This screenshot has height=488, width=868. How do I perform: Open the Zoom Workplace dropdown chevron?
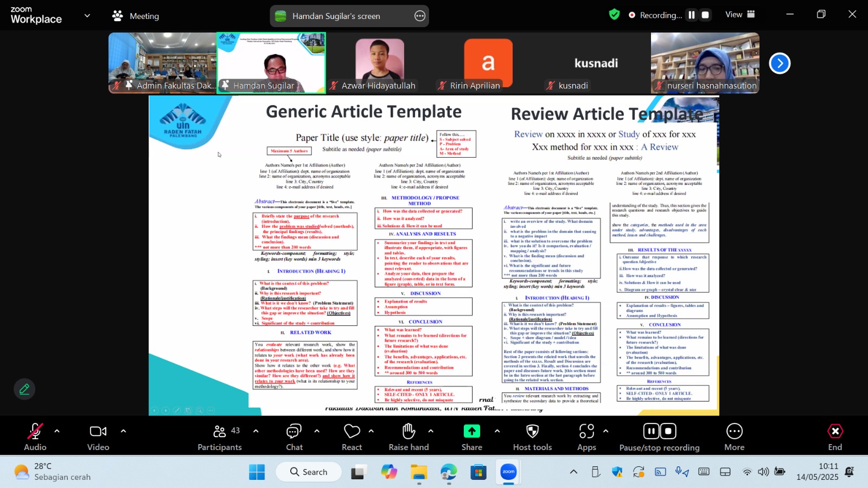click(x=87, y=16)
